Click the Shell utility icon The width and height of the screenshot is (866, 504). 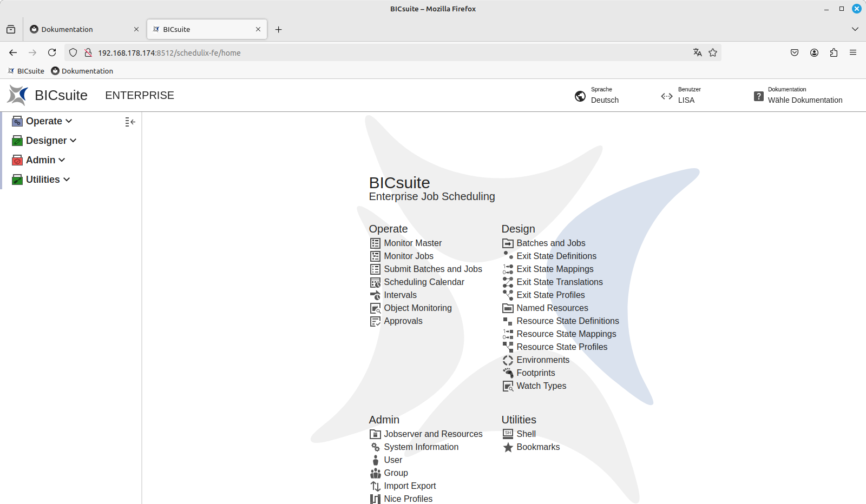508,434
